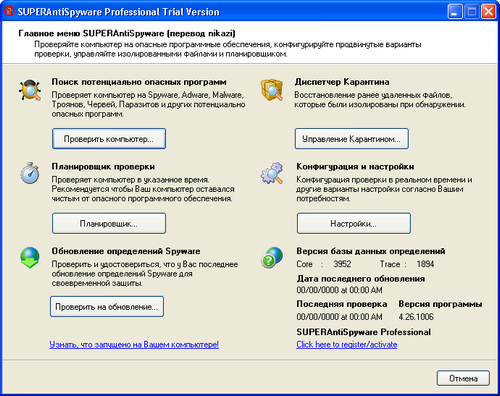Click the gears configuration icon

272,173
